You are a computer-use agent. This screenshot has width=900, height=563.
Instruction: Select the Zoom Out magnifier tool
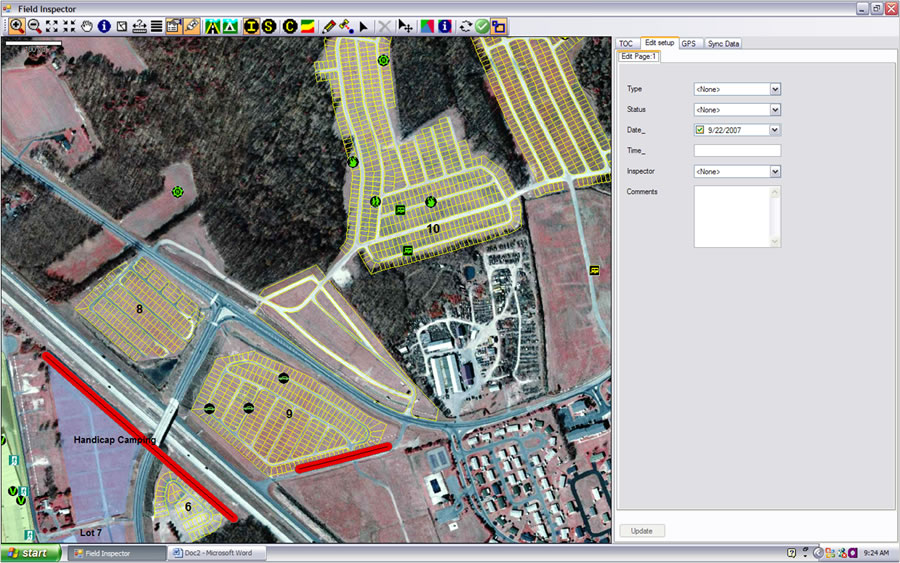34,25
